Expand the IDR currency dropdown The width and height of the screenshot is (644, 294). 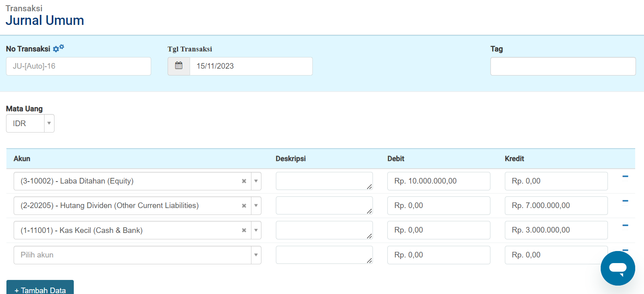49,123
